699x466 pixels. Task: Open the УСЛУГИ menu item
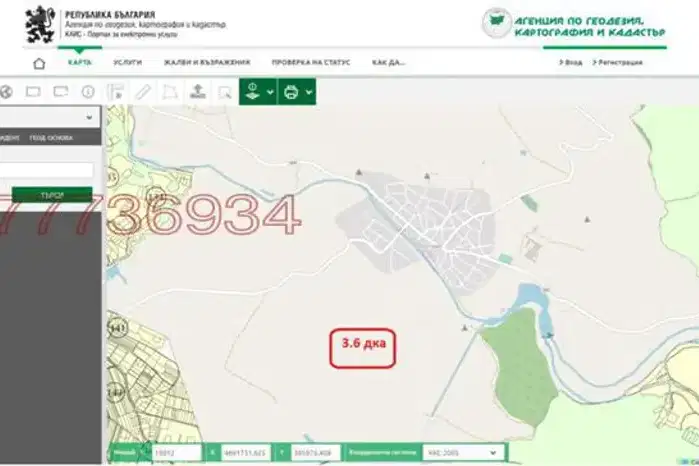(128, 62)
